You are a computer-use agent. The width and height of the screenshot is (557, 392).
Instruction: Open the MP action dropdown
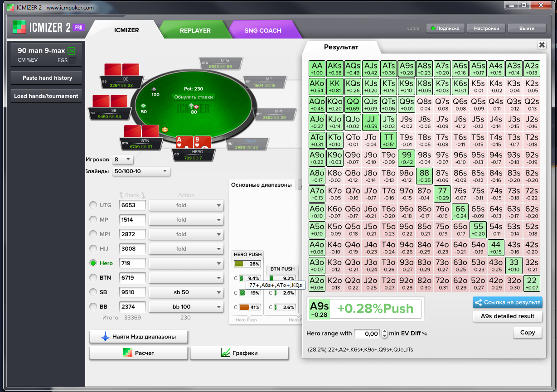(x=186, y=220)
